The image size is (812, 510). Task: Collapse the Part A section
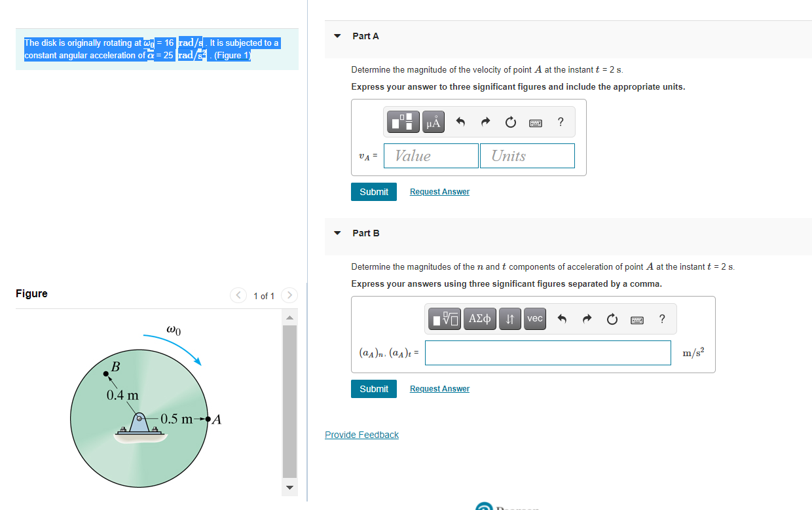(336, 36)
